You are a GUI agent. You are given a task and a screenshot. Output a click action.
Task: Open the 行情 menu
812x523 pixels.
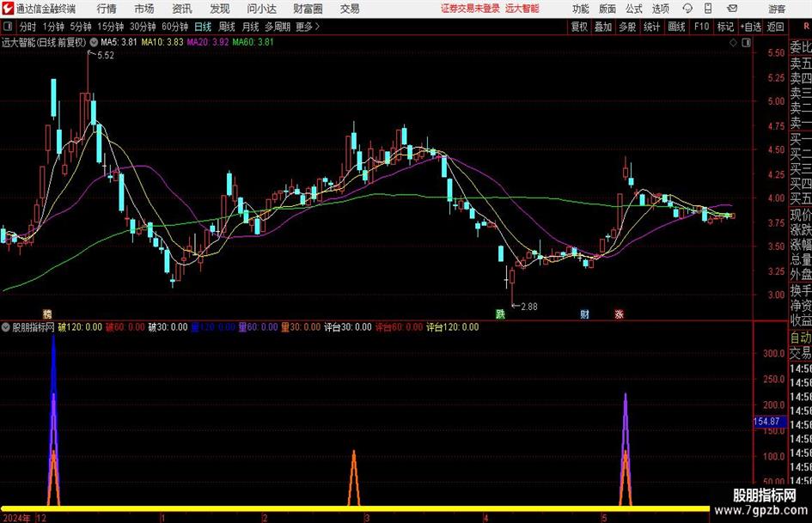[x=107, y=9]
